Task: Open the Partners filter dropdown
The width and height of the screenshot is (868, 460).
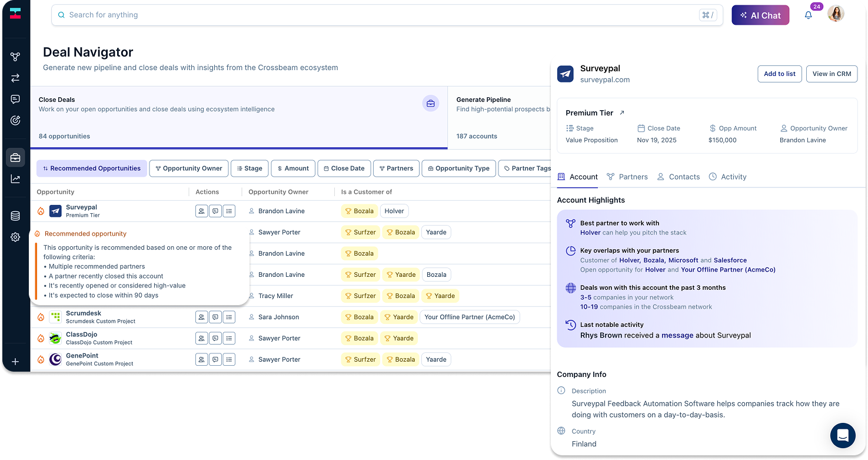Action: pyautogui.click(x=397, y=168)
